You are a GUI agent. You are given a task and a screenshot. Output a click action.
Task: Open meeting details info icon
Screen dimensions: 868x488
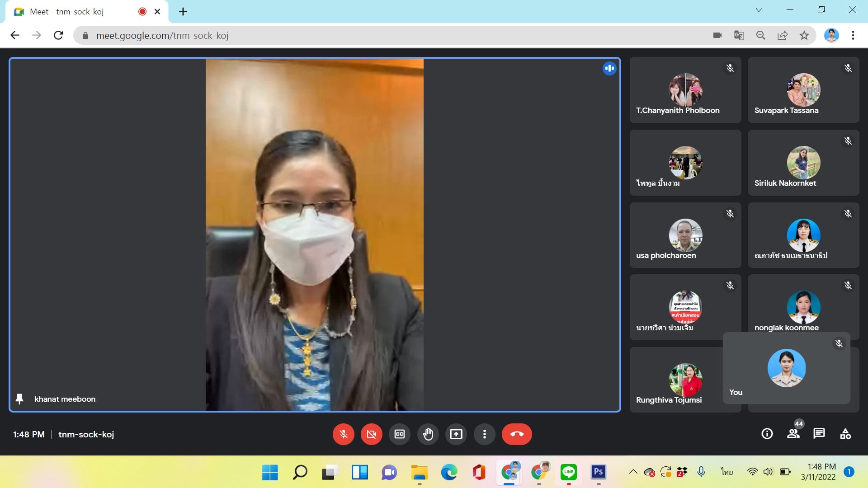click(767, 434)
